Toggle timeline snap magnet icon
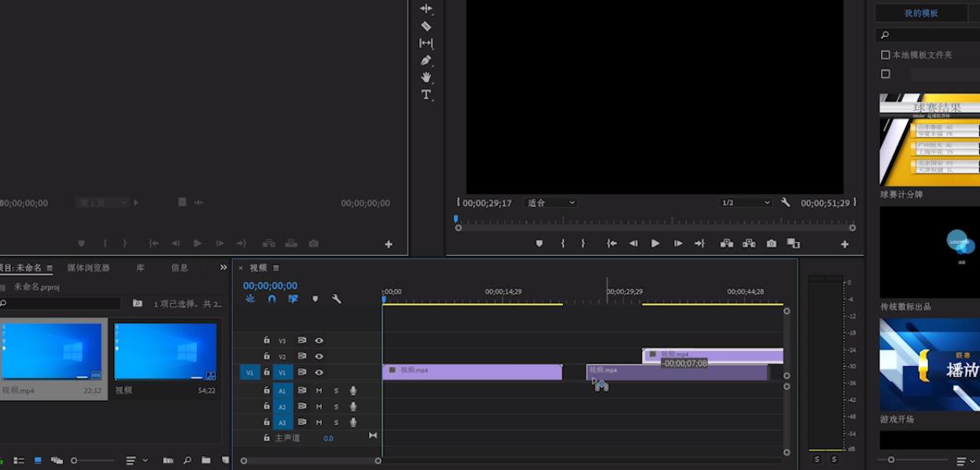This screenshot has width=980, height=470. point(271,299)
